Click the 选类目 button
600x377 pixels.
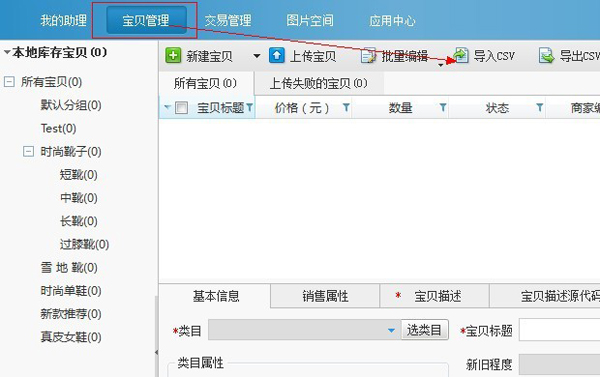coord(424,330)
